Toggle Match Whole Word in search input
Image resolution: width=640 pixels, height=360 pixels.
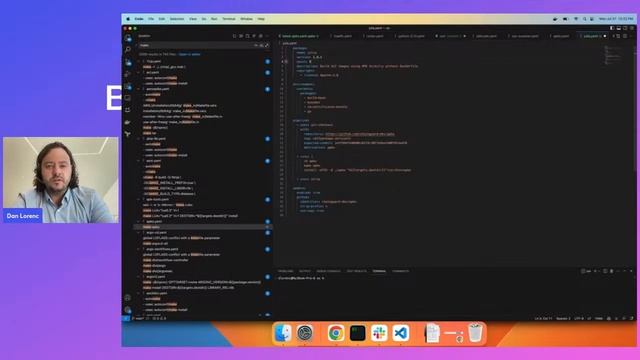[x=261, y=45]
